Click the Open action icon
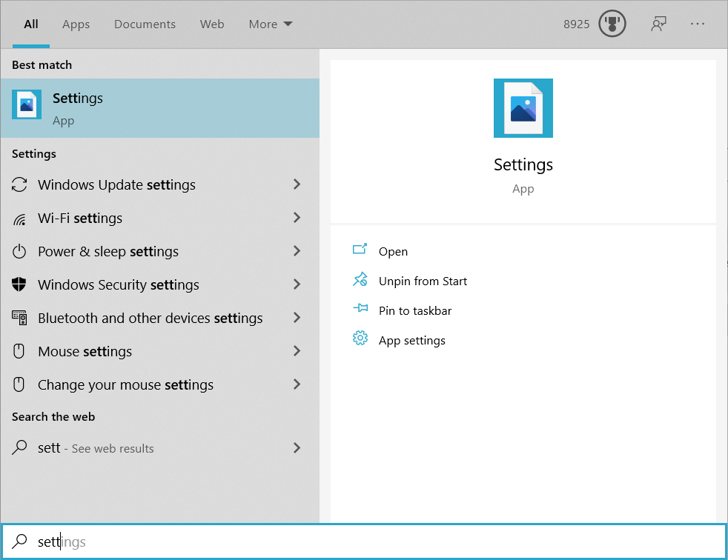Image resolution: width=728 pixels, height=560 pixels. pyautogui.click(x=360, y=250)
